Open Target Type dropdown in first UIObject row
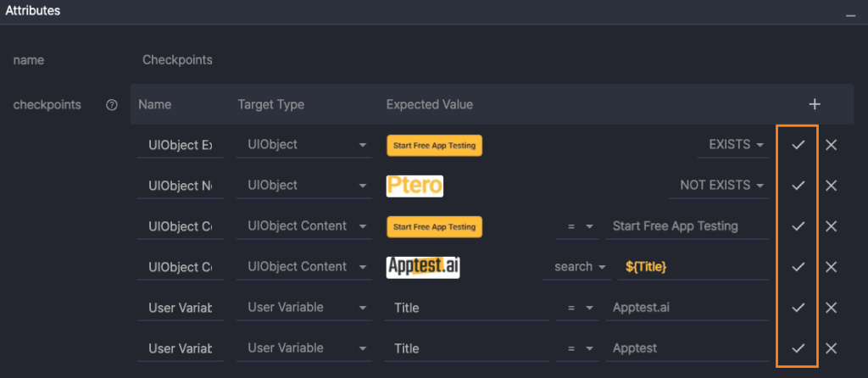Screen dimensions: 868x378 (304, 145)
